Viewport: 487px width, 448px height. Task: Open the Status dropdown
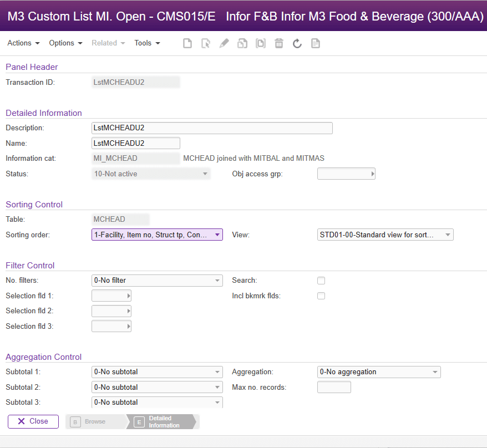point(205,174)
